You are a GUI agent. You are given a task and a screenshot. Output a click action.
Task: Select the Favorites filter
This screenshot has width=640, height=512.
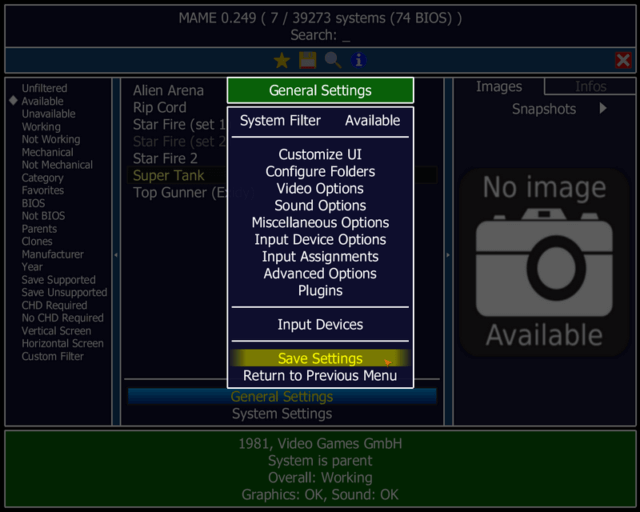(x=43, y=191)
